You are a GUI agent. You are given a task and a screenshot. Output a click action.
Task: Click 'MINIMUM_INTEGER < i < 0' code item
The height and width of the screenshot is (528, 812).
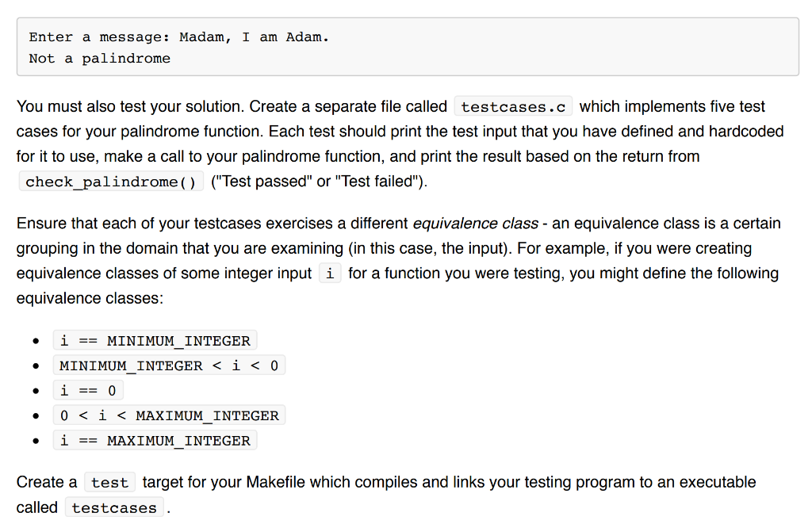169,365
